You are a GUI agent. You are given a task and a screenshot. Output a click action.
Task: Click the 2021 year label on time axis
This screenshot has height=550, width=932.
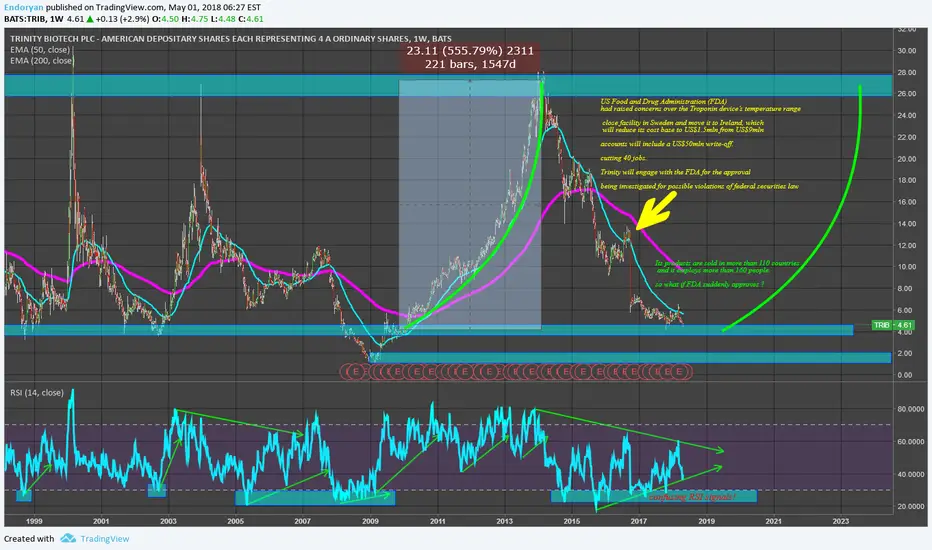click(x=773, y=521)
